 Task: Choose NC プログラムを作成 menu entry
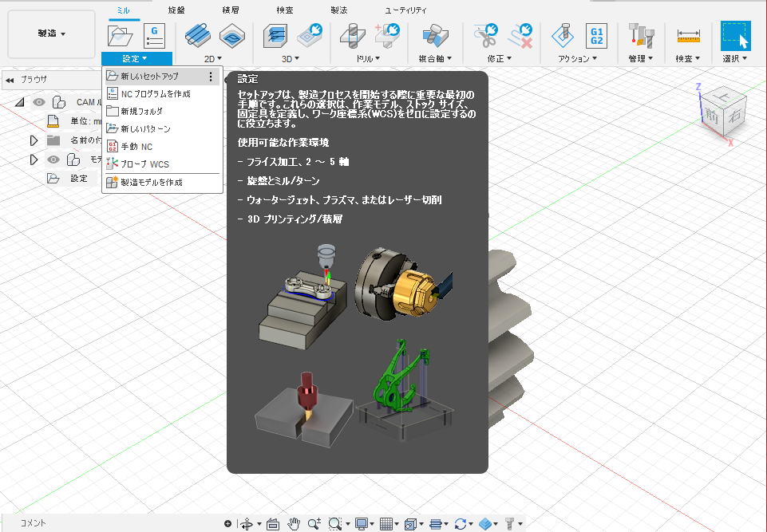[162, 94]
